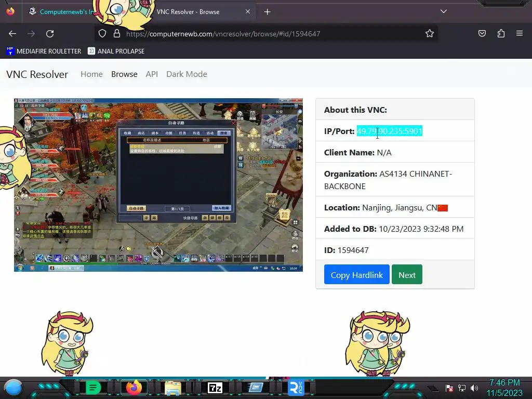Go to the Home nav link
Image resolution: width=532 pixels, height=399 pixels.
pyautogui.click(x=91, y=74)
